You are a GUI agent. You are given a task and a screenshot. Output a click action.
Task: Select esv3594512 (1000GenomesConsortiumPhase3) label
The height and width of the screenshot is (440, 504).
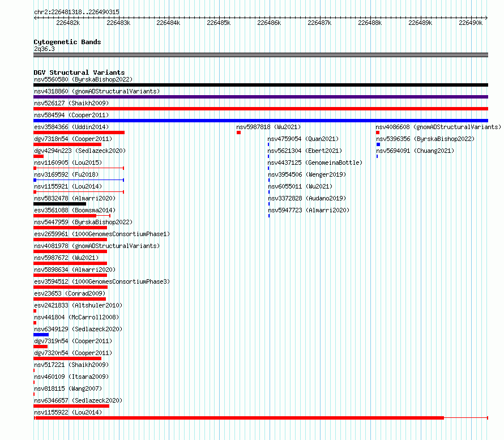102,281
